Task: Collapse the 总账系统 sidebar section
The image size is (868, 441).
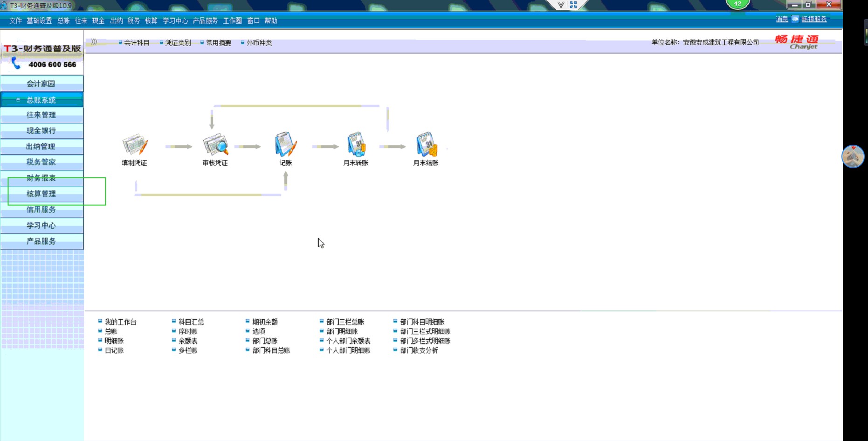Action: (18, 100)
